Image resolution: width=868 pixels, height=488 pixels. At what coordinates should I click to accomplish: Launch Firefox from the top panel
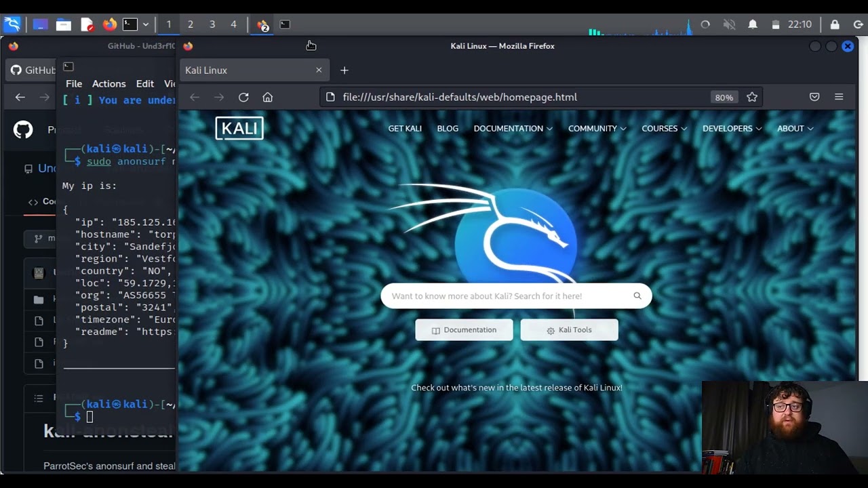coord(110,24)
